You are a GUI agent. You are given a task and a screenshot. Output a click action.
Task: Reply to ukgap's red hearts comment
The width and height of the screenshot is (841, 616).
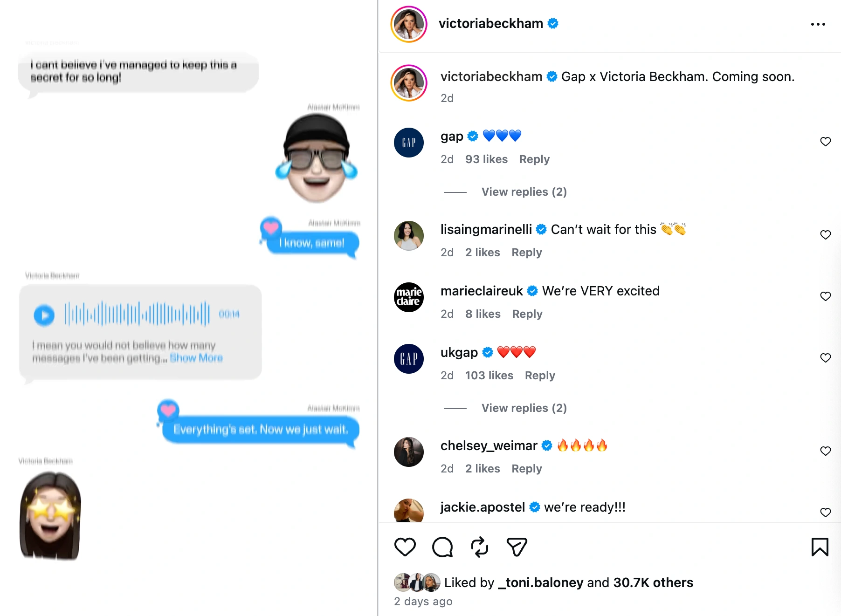tap(540, 376)
